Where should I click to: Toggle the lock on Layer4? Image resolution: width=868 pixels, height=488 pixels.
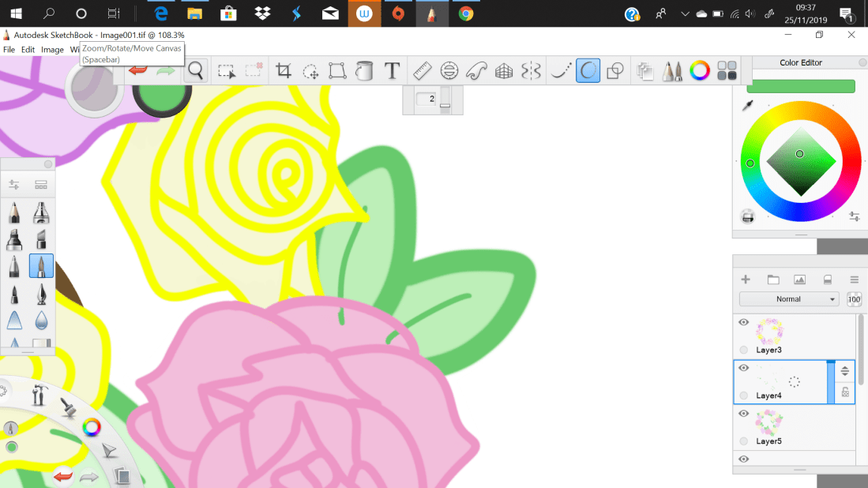pos(844,392)
